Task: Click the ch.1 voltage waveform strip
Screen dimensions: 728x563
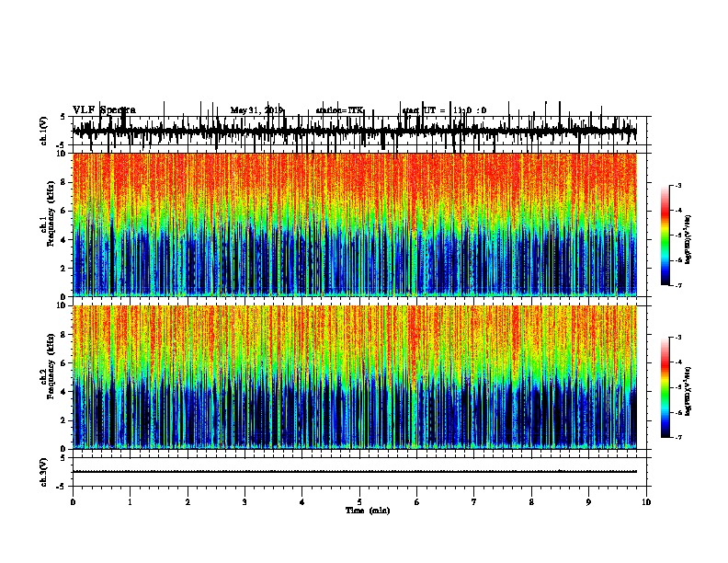Action: [x=359, y=131]
